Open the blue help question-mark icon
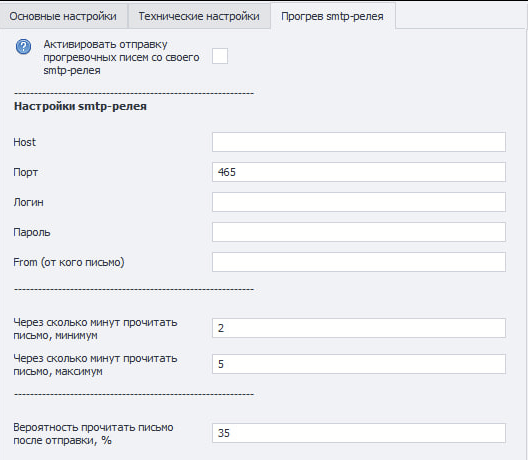Viewport: 528px width, 460px height. (23, 46)
